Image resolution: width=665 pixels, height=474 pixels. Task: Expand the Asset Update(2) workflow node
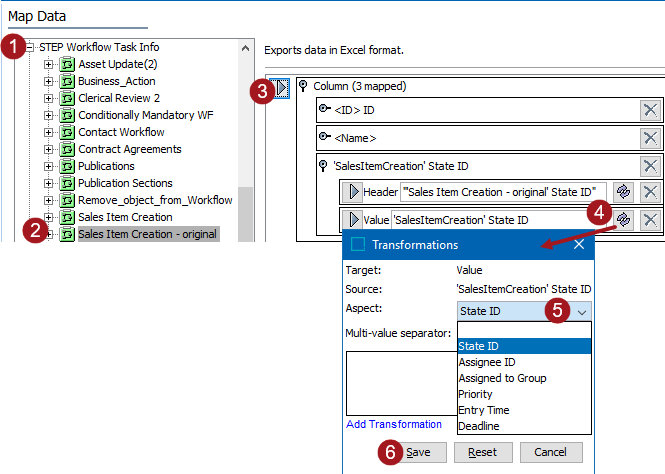(x=48, y=64)
